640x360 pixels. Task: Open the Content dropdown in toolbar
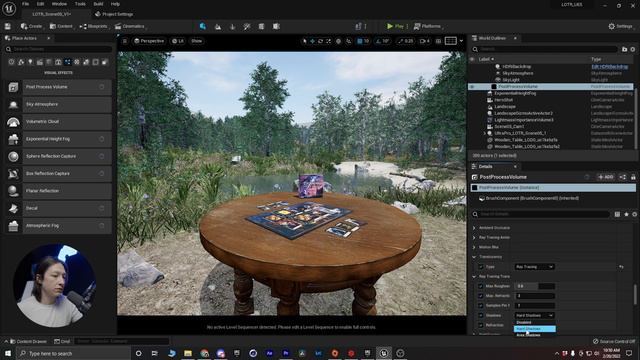click(x=61, y=26)
